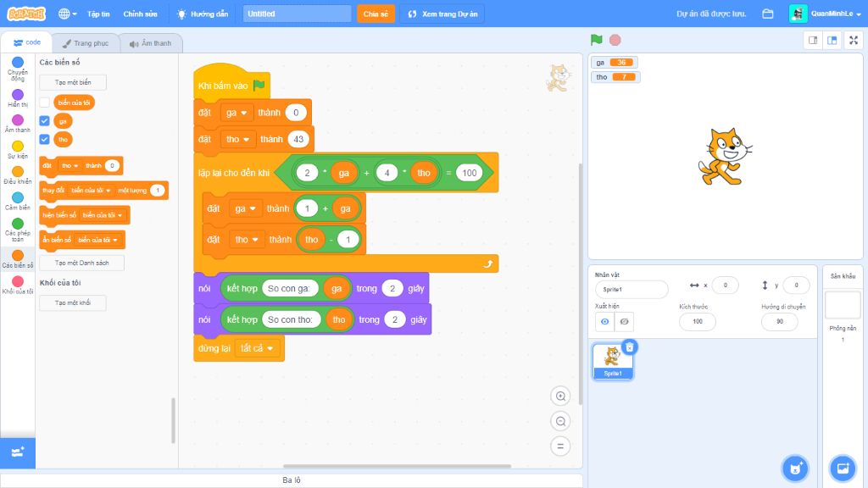Click Tạo một khối button

73,302
